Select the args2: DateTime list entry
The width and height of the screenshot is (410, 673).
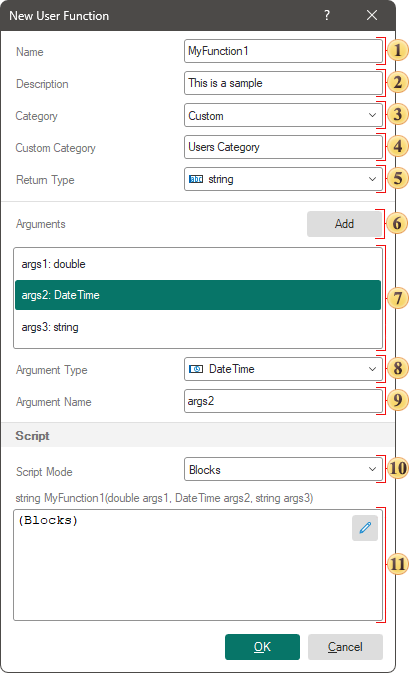[198, 295]
